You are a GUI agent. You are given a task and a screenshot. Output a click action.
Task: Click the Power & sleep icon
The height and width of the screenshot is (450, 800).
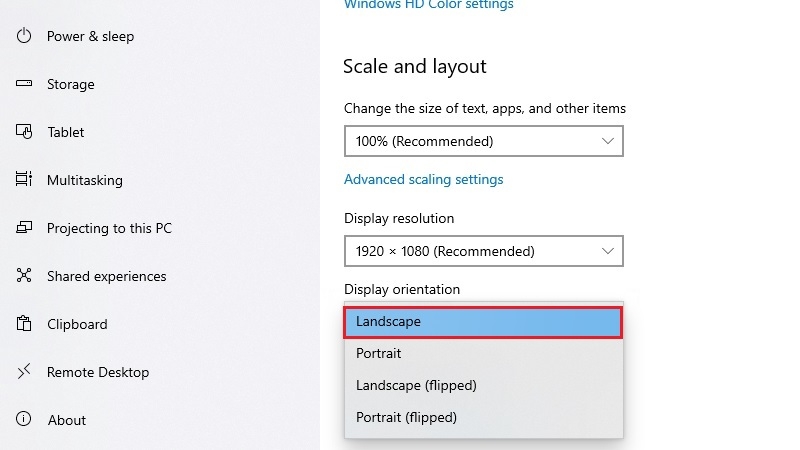click(x=24, y=36)
